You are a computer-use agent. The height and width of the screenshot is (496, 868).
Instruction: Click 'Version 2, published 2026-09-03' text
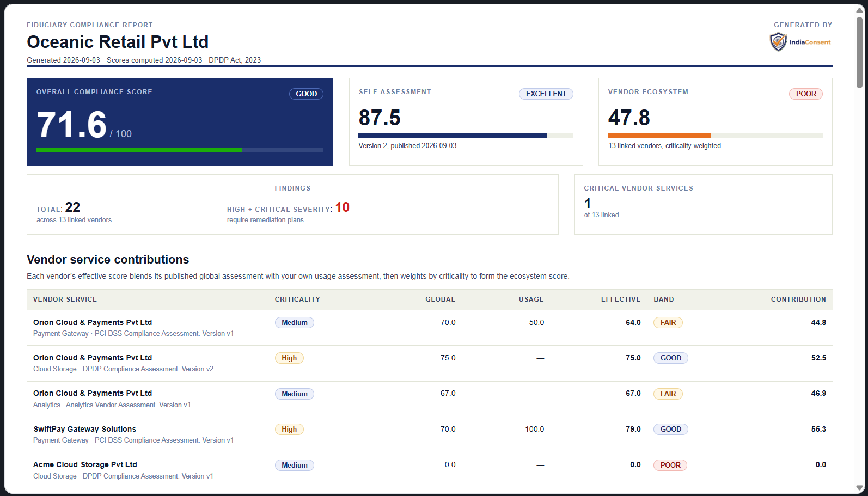pyautogui.click(x=407, y=145)
